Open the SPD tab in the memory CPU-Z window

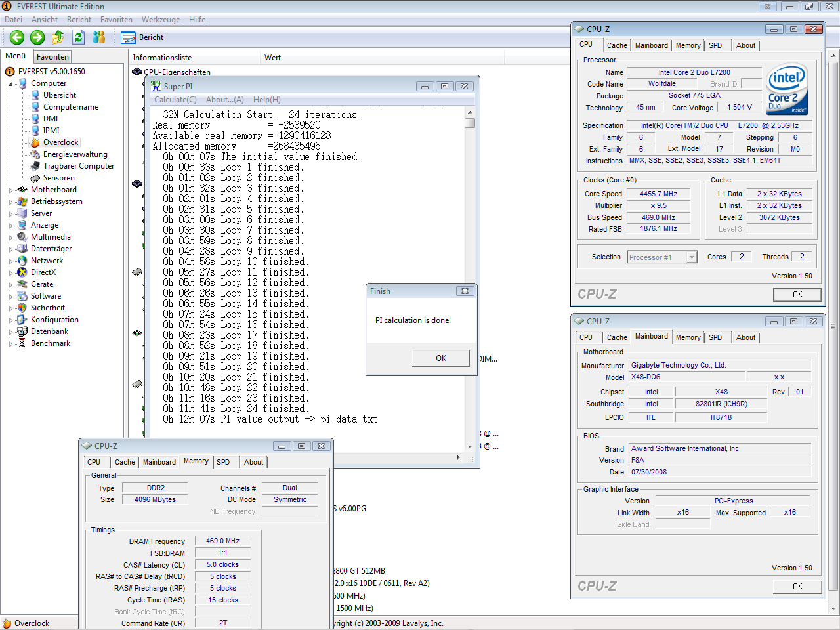click(x=223, y=462)
